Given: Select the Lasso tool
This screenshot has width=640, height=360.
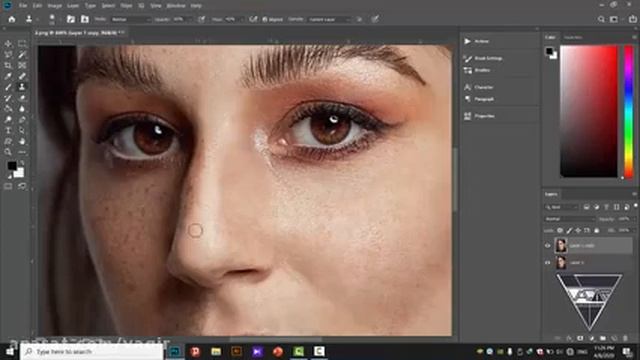Looking at the screenshot, I should tap(8, 54).
